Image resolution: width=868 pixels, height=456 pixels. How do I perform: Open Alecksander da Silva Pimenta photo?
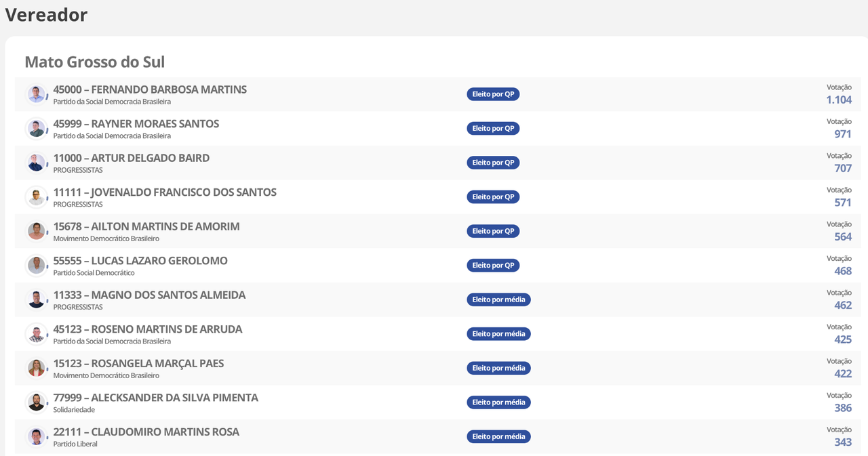coord(37,402)
